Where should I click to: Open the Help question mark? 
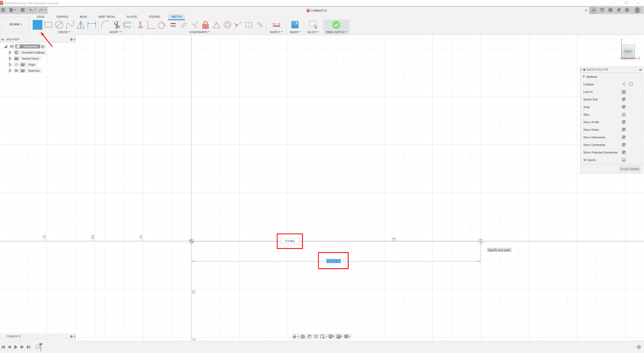[x=627, y=10]
